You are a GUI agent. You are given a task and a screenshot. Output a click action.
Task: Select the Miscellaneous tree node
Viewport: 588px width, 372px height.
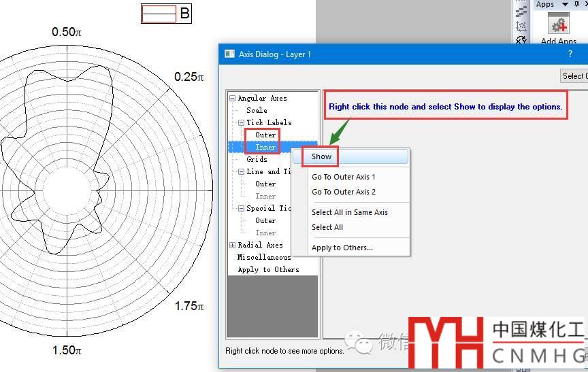tap(264, 257)
